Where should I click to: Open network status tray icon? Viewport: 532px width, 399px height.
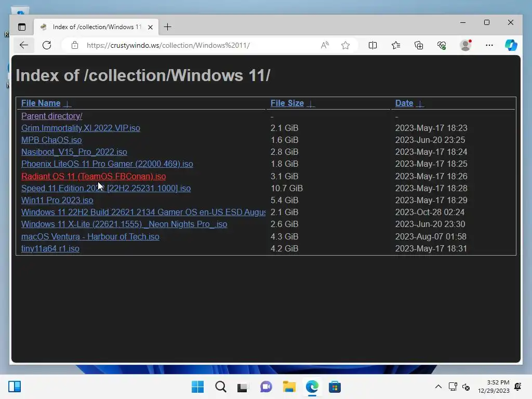453,387
